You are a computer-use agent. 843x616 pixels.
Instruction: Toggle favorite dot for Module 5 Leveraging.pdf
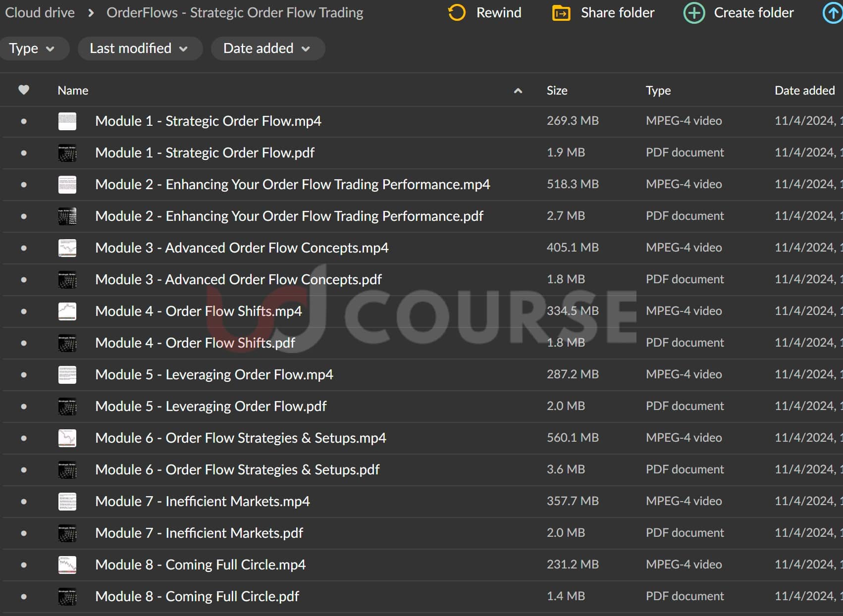point(24,407)
